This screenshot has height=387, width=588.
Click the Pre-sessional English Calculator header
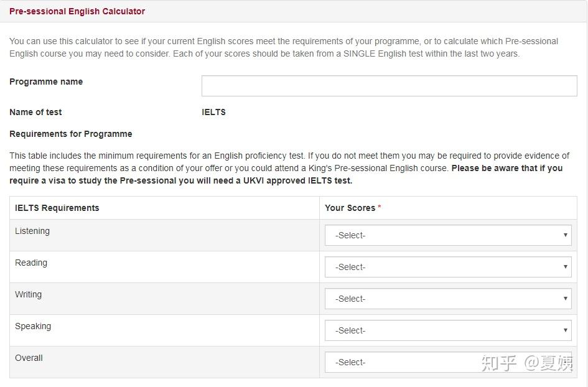pyautogui.click(x=77, y=11)
